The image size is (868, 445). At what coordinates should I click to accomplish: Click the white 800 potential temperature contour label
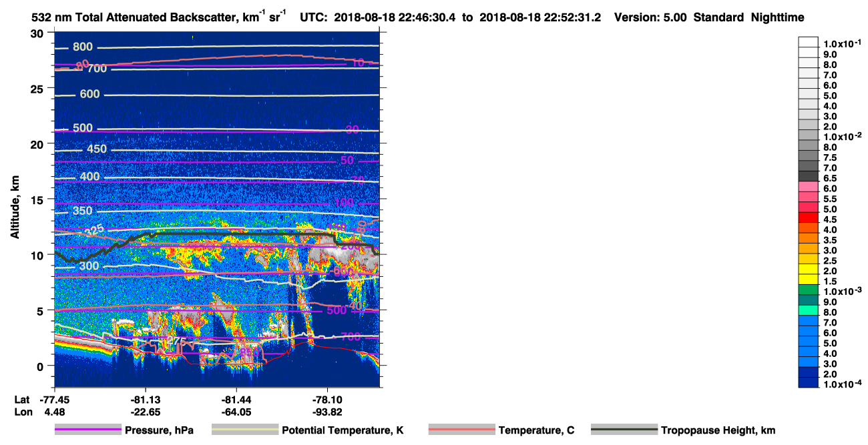[x=83, y=47]
